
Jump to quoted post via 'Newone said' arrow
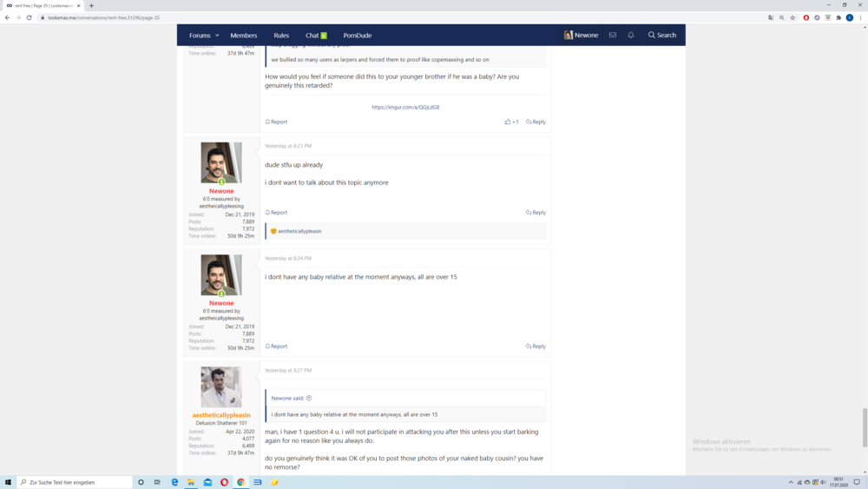coord(309,398)
